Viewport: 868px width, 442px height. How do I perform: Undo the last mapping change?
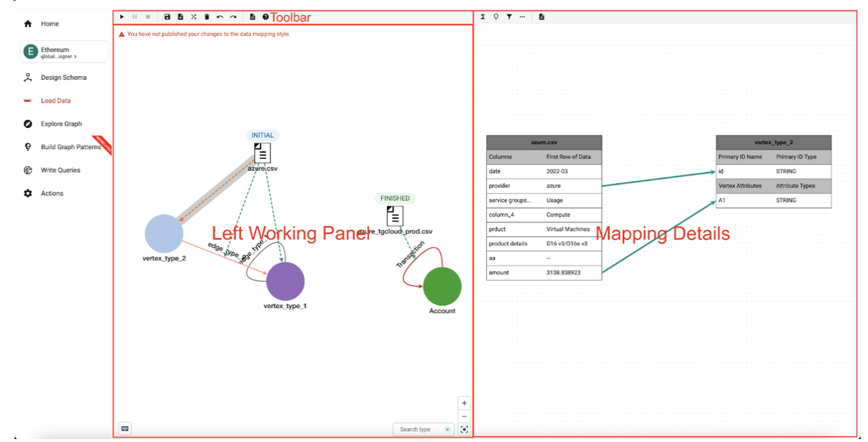[220, 16]
